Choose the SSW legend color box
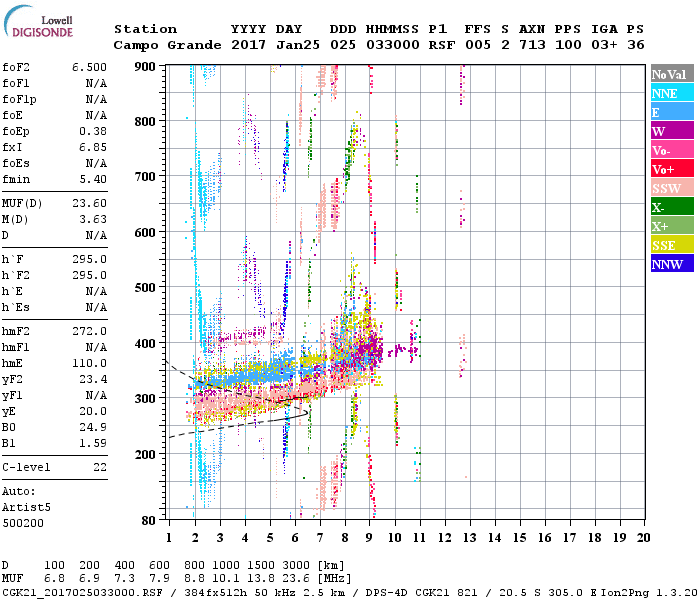The image size is (700, 600). pyautogui.click(x=668, y=188)
